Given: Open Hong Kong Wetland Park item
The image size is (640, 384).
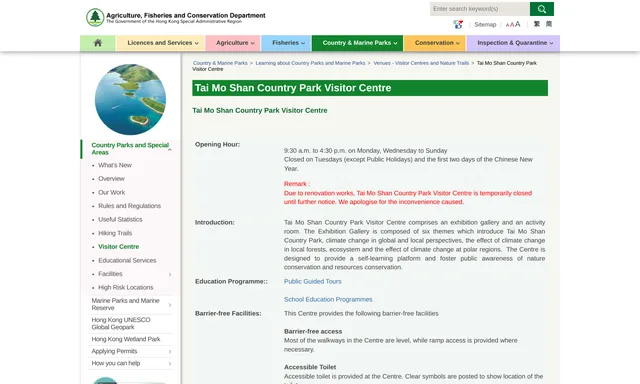Looking at the screenshot, I should coord(126,339).
